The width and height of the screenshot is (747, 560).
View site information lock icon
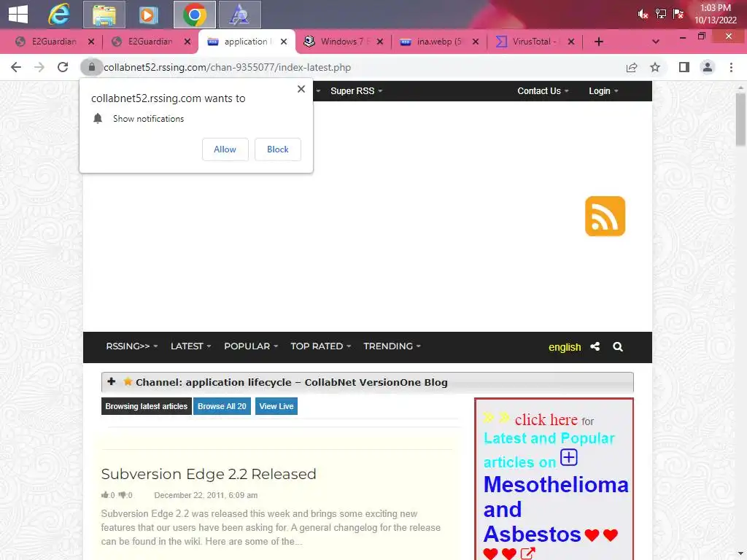91,67
